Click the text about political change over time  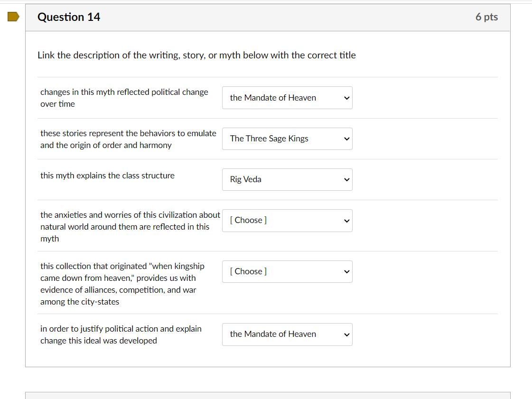click(124, 98)
